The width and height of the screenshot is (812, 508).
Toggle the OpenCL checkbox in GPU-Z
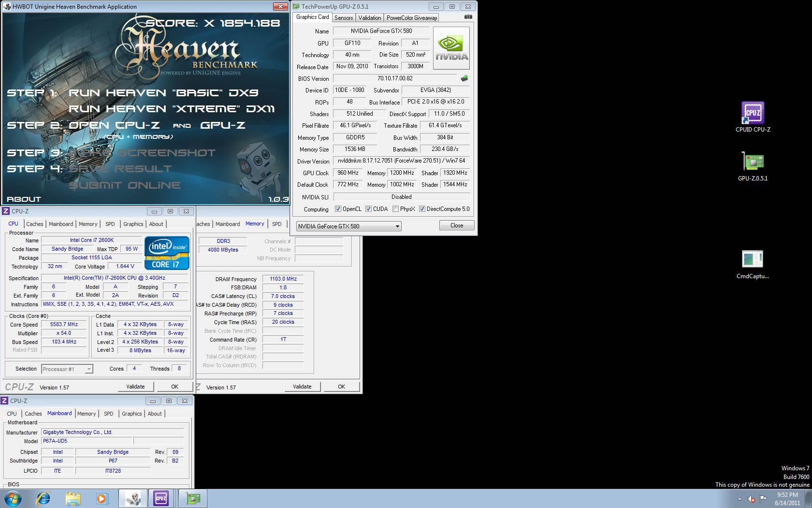[x=338, y=209]
